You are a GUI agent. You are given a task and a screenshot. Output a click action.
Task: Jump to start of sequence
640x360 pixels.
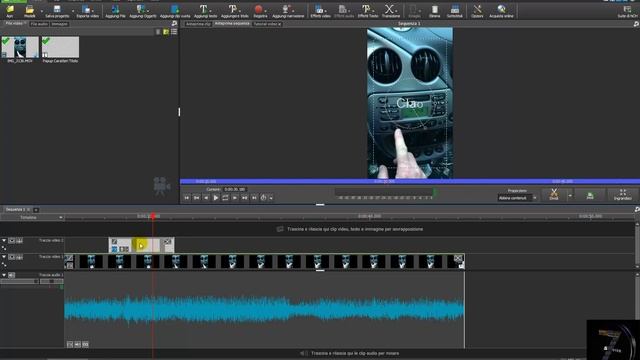pos(187,198)
